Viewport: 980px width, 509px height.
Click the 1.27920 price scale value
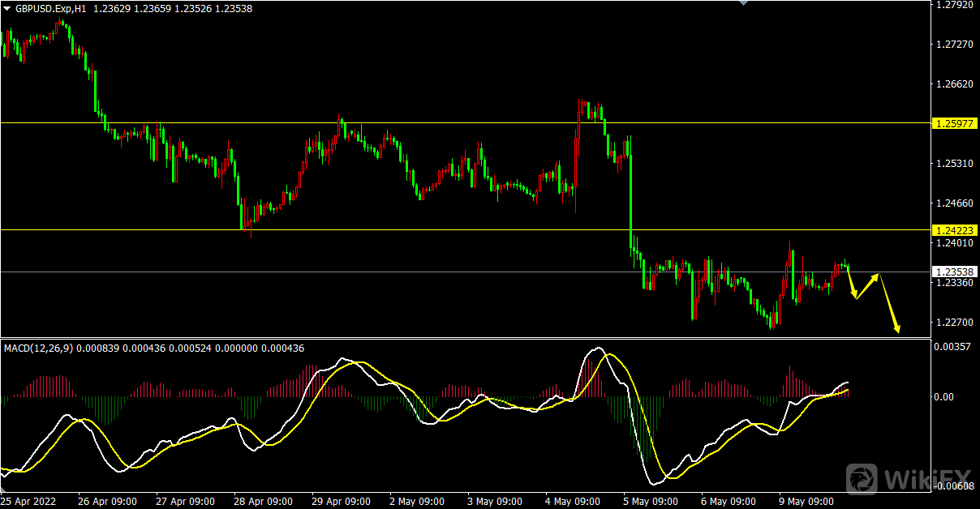point(954,5)
